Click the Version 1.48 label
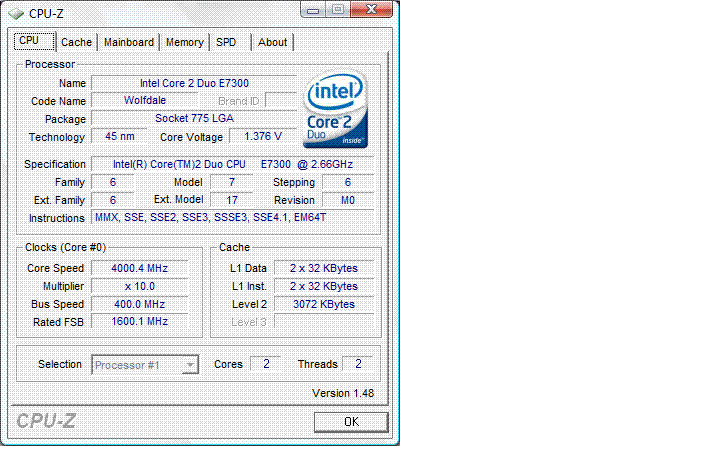The width and height of the screenshot is (720, 450). pos(343,394)
